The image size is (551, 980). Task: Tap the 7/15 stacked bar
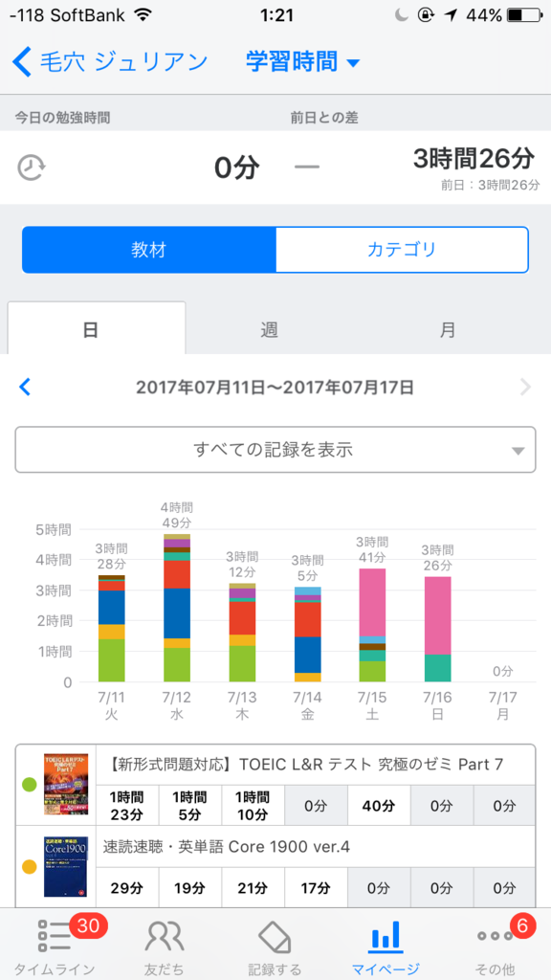point(372,625)
